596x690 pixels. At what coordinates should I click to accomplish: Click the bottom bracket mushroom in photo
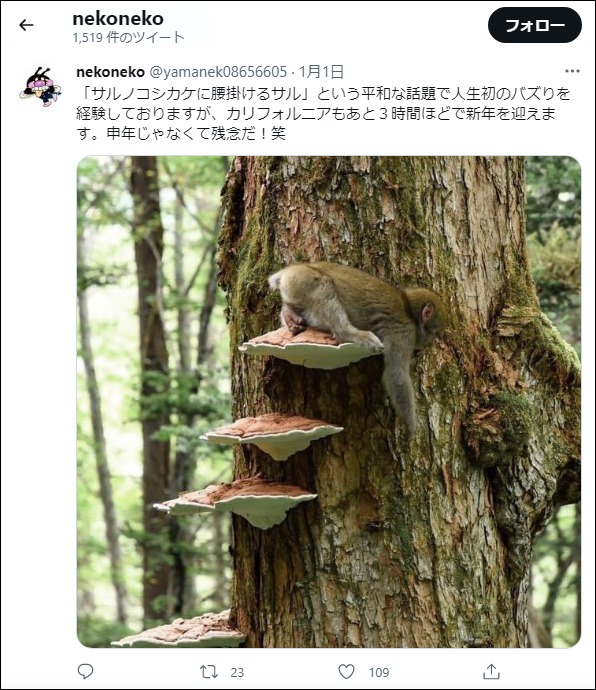click(x=178, y=630)
